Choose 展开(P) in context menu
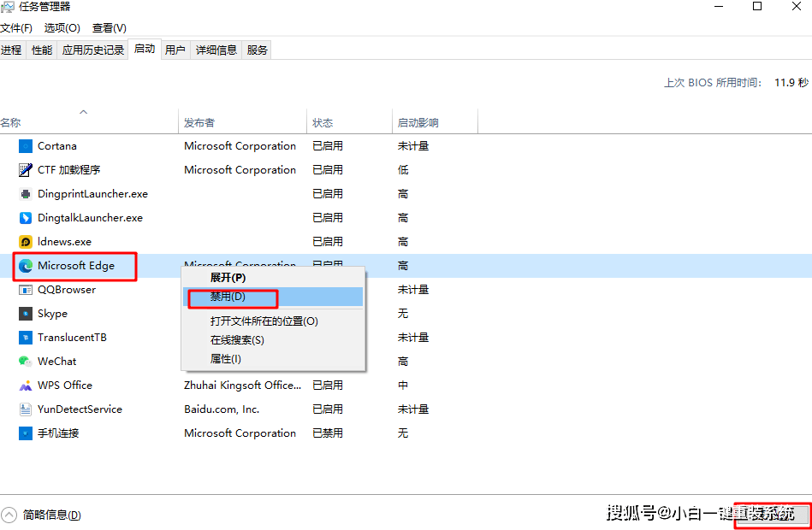The height and width of the screenshot is (530, 812). point(273,278)
